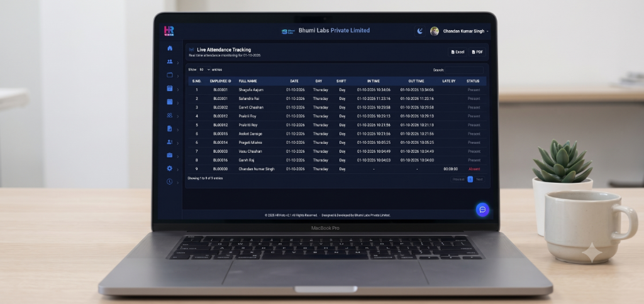644x304 pixels.
Task: Open the employees people icon in sidebar
Action: (x=170, y=62)
